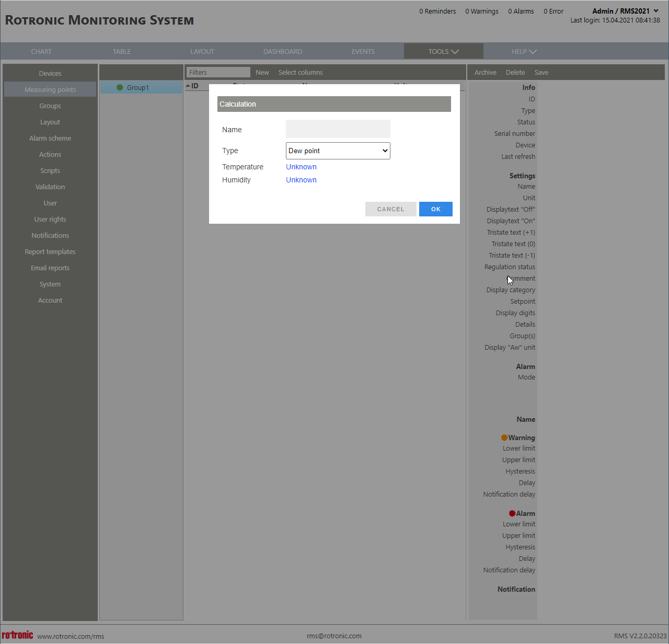The image size is (669, 644).
Task: Open System in the sidebar
Action: point(50,284)
